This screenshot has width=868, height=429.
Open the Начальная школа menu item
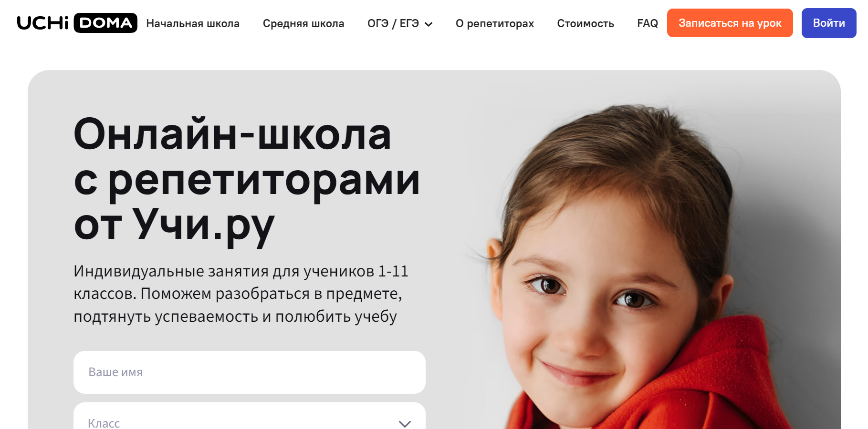tap(193, 23)
